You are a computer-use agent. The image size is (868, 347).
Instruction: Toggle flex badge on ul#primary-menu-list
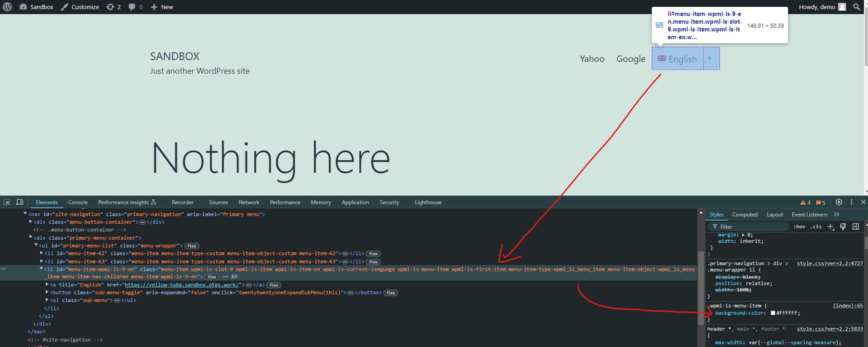pyautogui.click(x=192, y=246)
